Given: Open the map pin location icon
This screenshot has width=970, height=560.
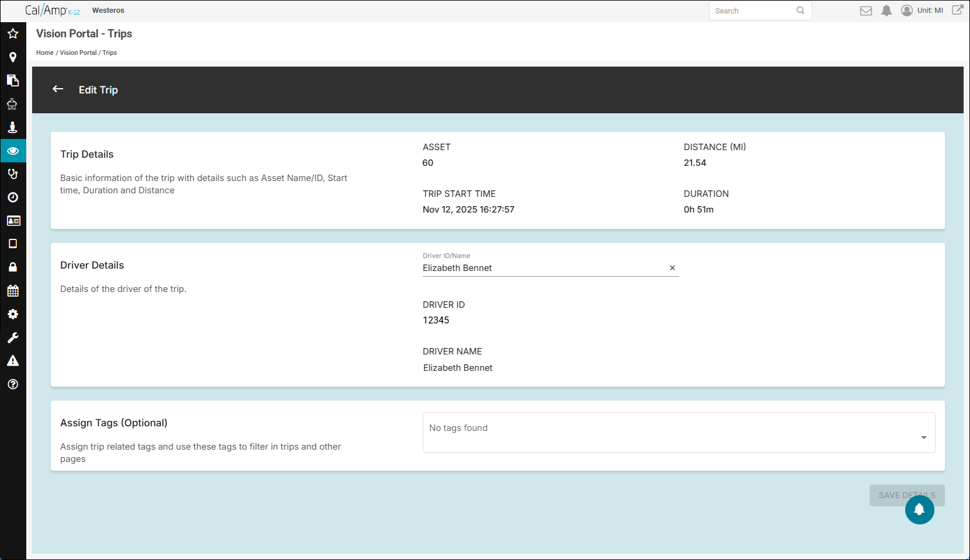Looking at the screenshot, I should [x=13, y=57].
